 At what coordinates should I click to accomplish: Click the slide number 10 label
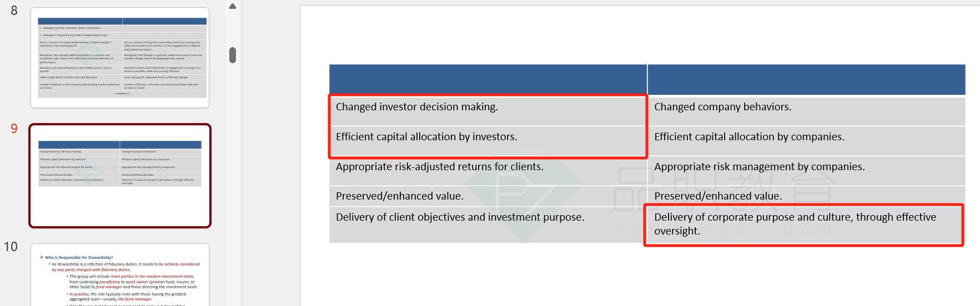[11, 247]
